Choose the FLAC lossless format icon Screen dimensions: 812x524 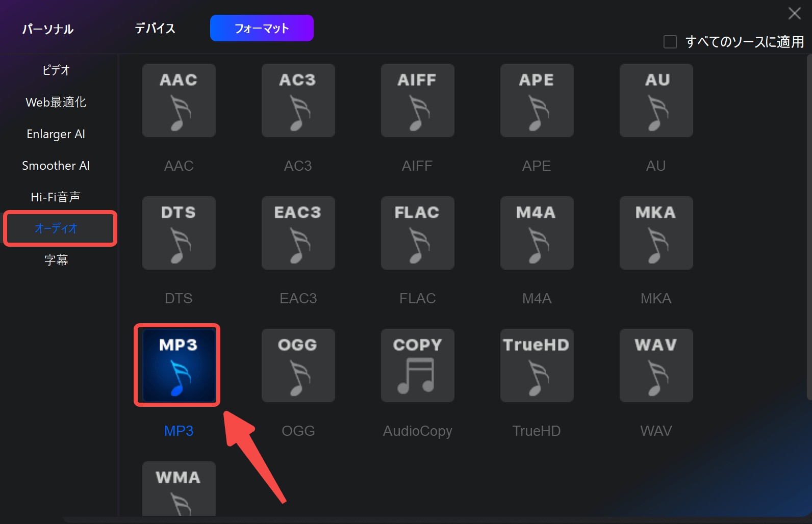(x=417, y=233)
